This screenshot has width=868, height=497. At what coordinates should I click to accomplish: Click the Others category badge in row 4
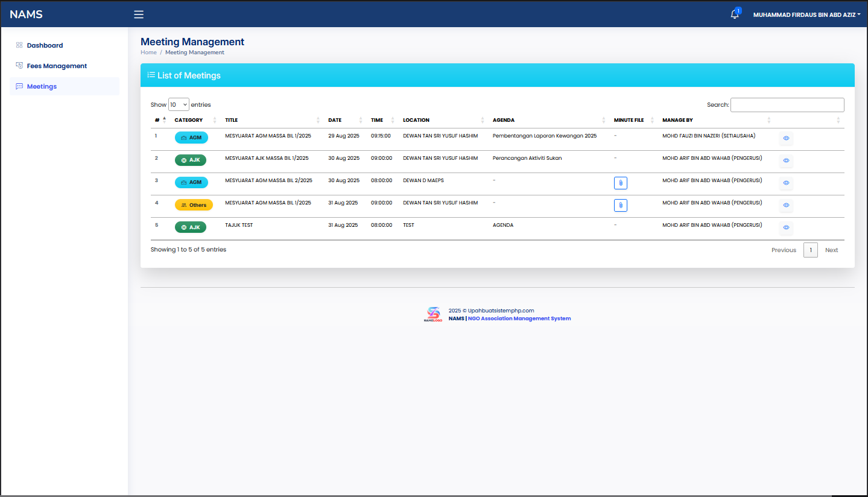pyautogui.click(x=194, y=205)
